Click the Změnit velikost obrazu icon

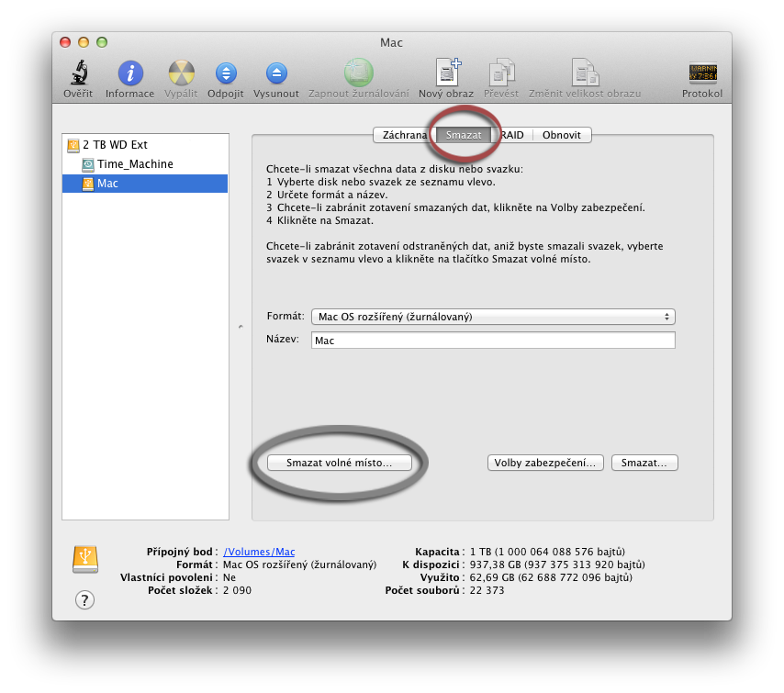[585, 73]
